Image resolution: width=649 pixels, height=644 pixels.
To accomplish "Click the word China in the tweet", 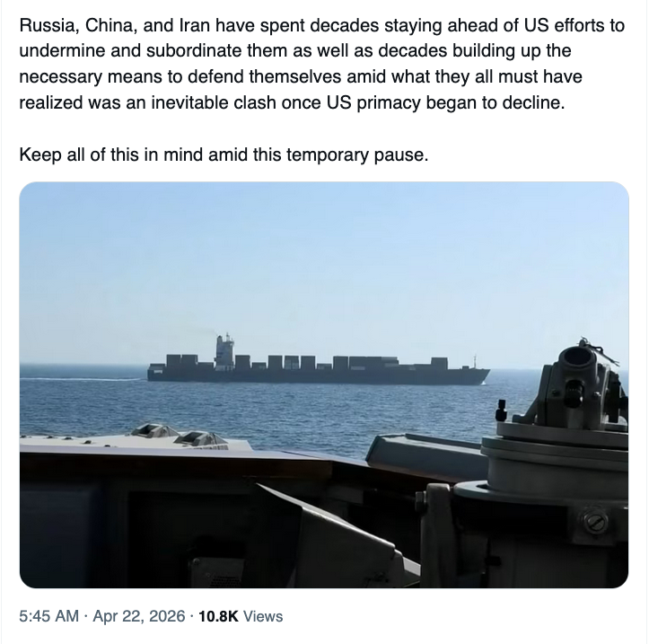I will tap(110, 24).
